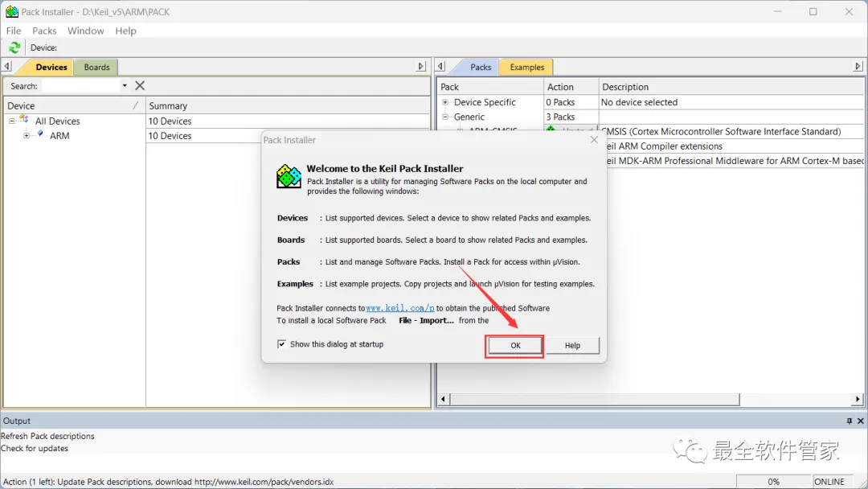
Task: Click the Pack column header
Action: (x=490, y=87)
